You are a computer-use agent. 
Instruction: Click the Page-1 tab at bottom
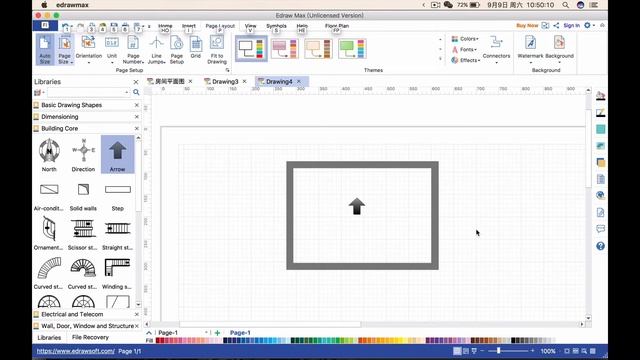(240, 333)
